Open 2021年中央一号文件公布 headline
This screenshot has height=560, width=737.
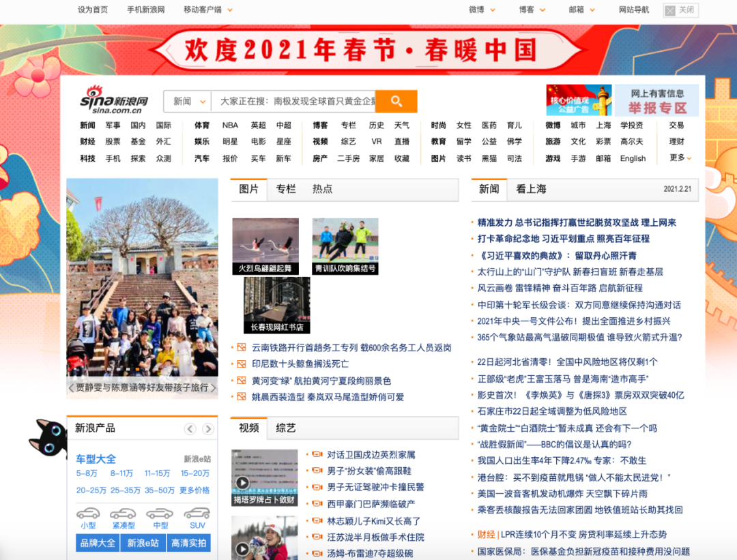click(x=574, y=321)
